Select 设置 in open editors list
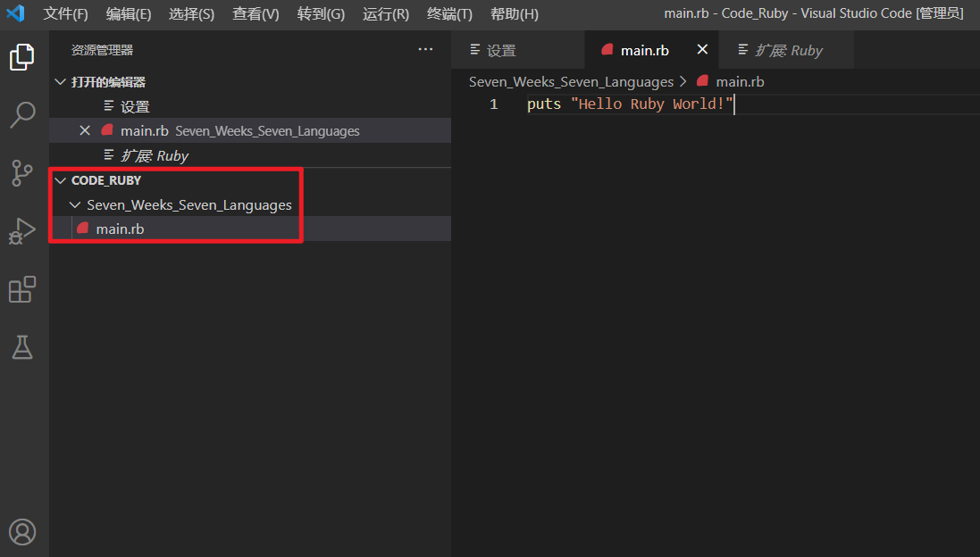 (x=250, y=107)
